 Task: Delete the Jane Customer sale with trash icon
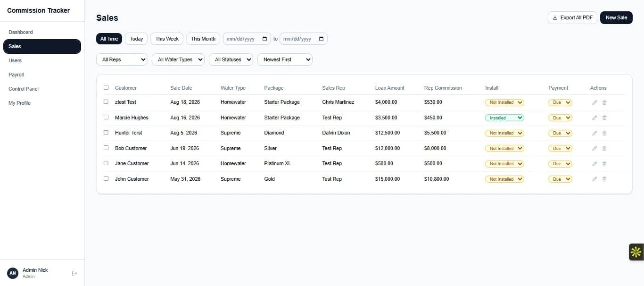(x=604, y=164)
